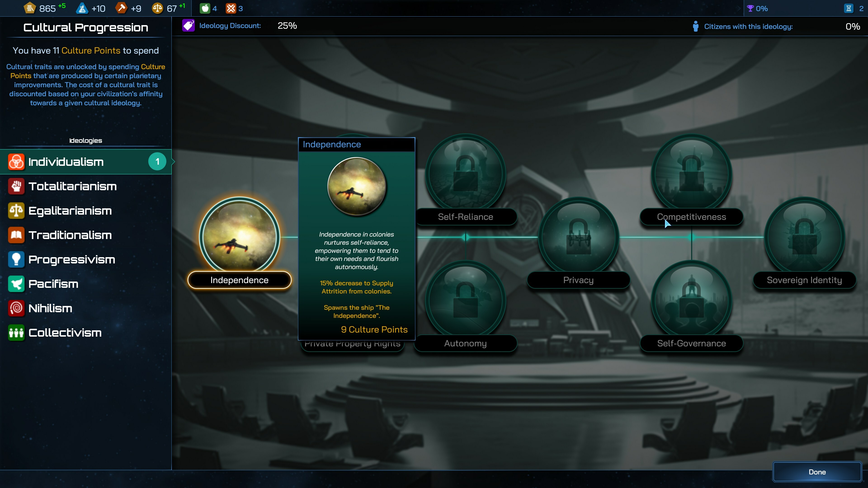Click the Egalitarianism scales icon
This screenshot has width=868, height=488.
pyautogui.click(x=16, y=211)
